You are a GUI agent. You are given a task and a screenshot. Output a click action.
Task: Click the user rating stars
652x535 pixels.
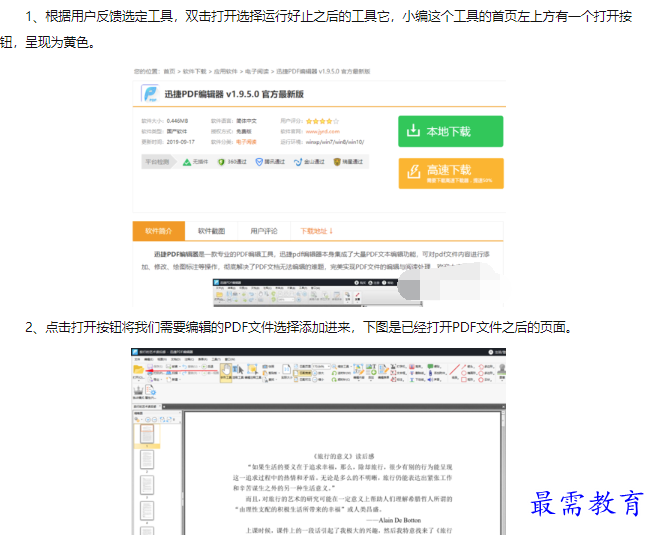click(322, 121)
